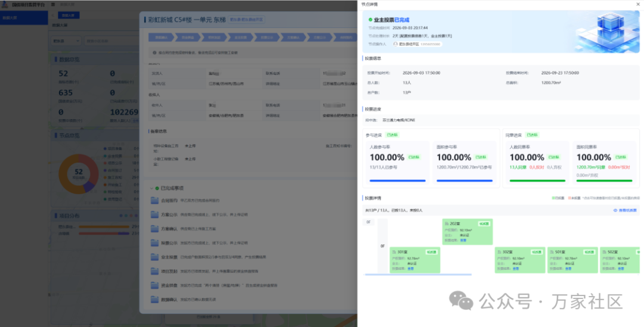Click the 面积参与率 blue progress bar
This screenshot has width=644, height=327.
[465, 180]
